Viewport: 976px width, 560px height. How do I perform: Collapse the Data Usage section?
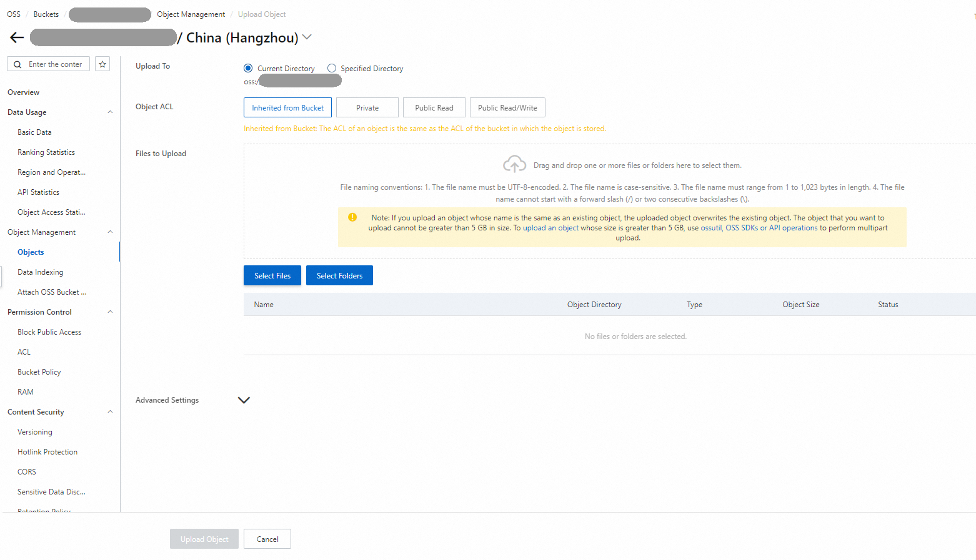tap(110, 112)
